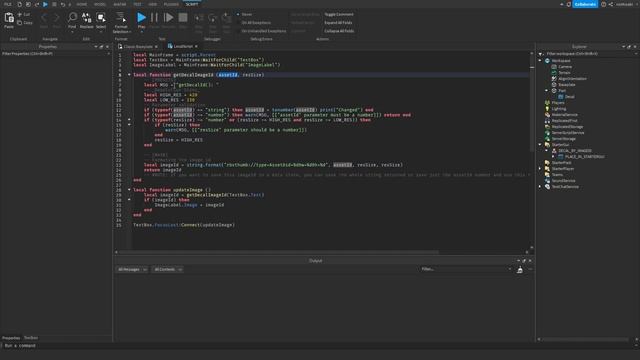Image resolution: width=640 pixels, height=360 pixels.
Task: Select ReplicatedStorage in Explorer
Action: click(x=567, y=127)
